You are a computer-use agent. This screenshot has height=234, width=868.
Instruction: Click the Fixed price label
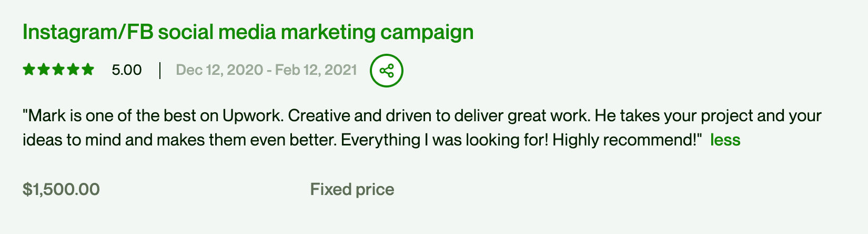click(352, 190)
